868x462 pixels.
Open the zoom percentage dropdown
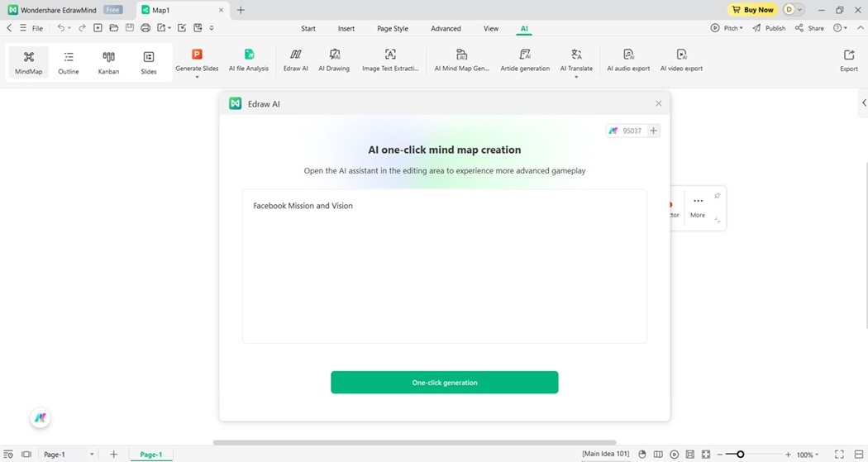click(x=817, y=455)
